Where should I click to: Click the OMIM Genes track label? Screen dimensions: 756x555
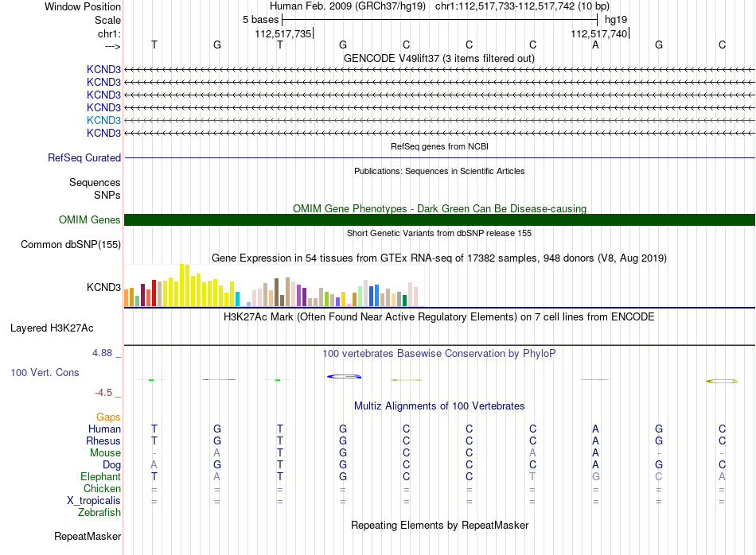point(89,219)
